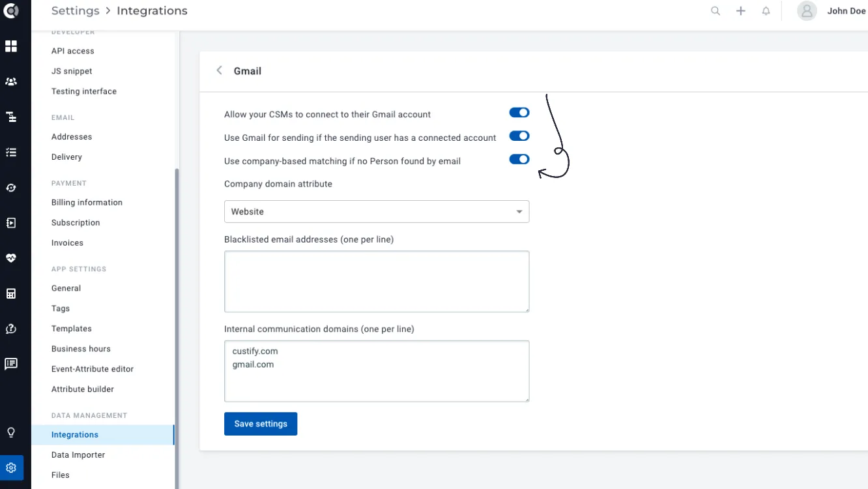Open the play document icon in left rail
The width and height of the screenshot is (868, 489).
(11, 223)
